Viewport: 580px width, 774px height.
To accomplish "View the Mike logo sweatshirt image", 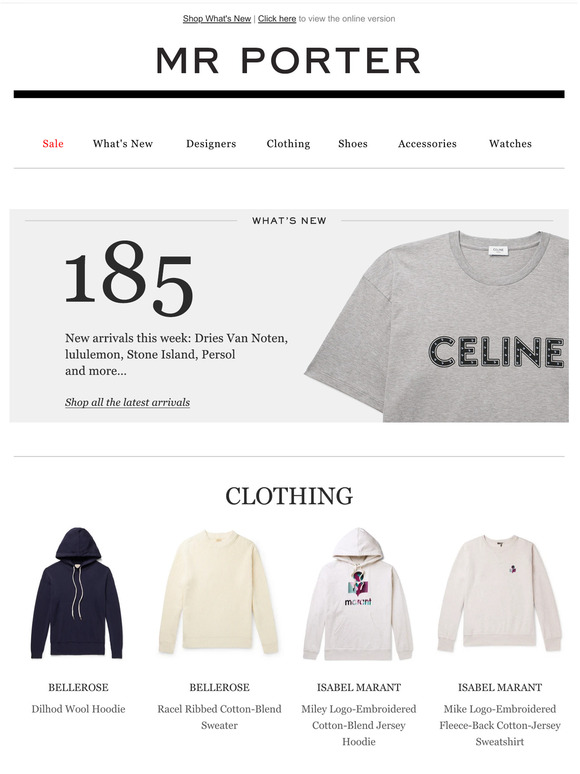I will pos(500,593).
